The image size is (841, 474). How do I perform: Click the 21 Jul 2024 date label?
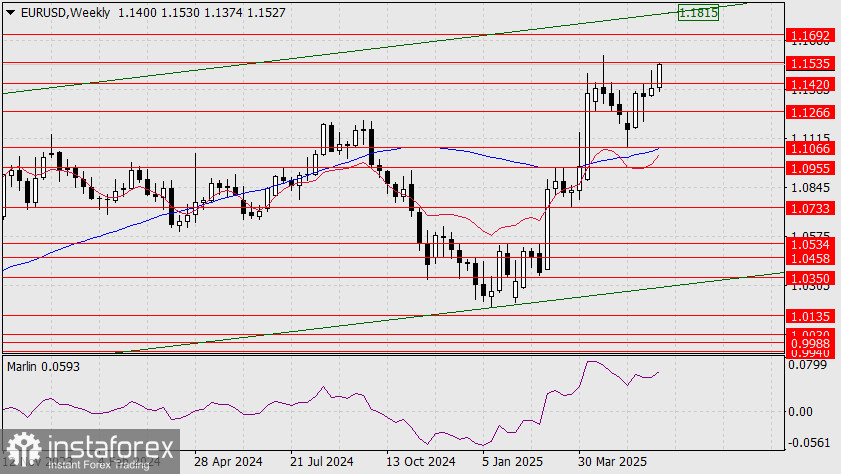pos(322,462)
